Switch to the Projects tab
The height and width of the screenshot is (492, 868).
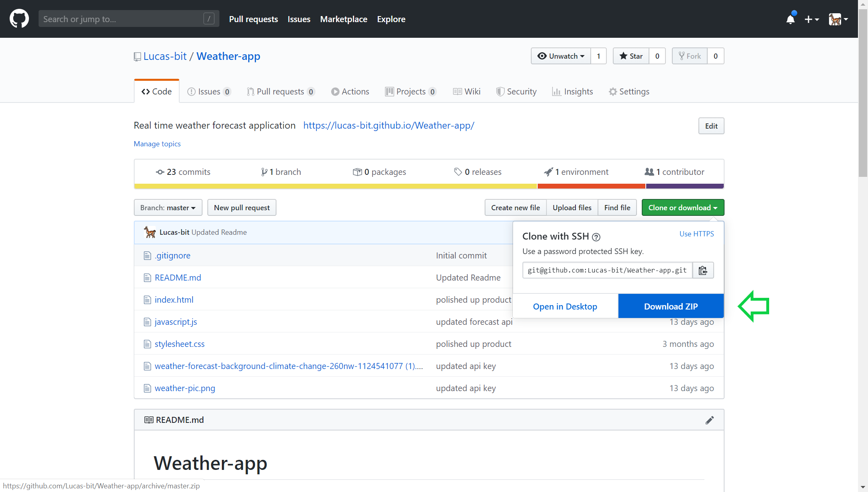tap(411, 91)
